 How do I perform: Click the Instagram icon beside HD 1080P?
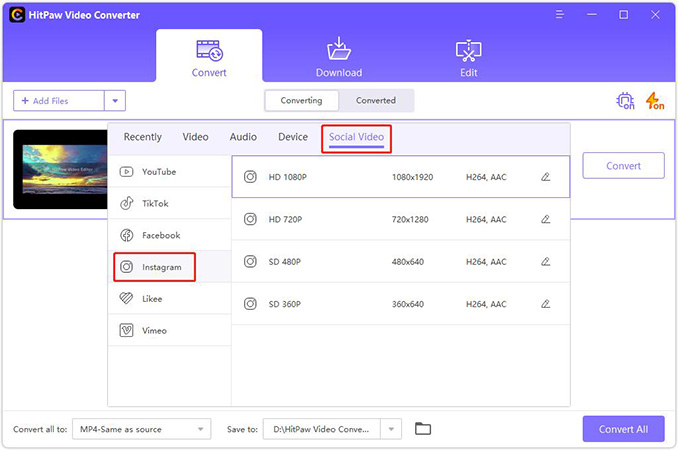tap(250, 177)
